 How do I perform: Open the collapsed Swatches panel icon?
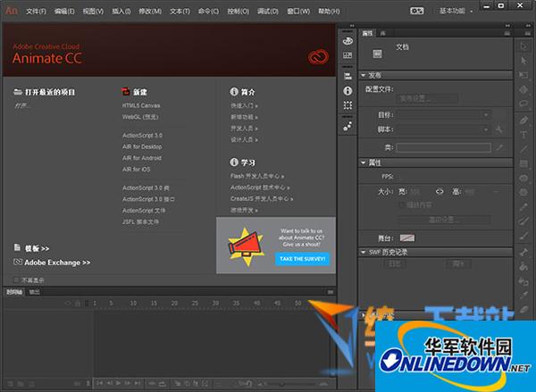point(348,55)
